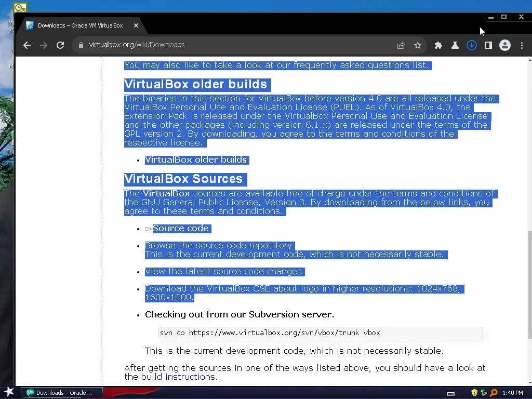Click the green network tray icon
The width and height of the screenshot is (532, 399).
pyautogui.click(x=484, y=393)
